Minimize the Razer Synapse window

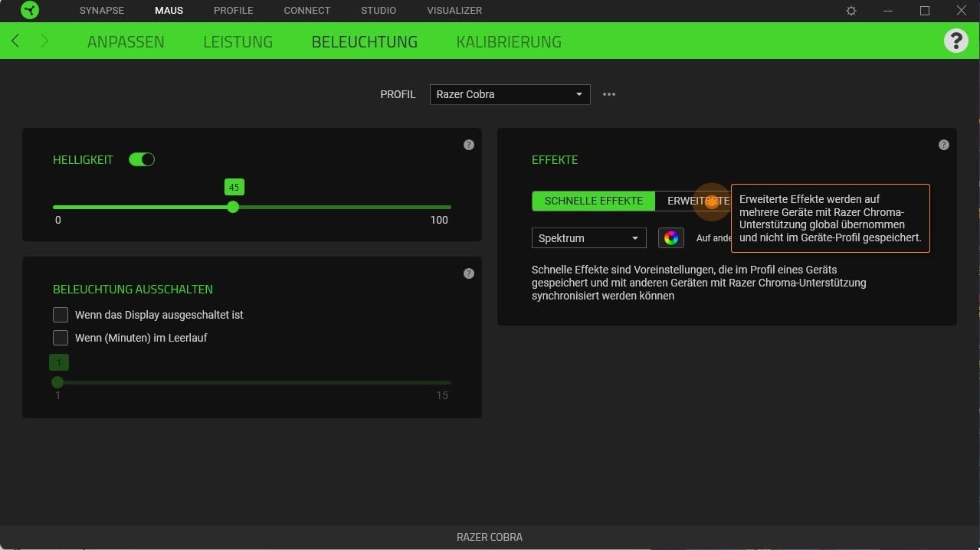(888, 11)
